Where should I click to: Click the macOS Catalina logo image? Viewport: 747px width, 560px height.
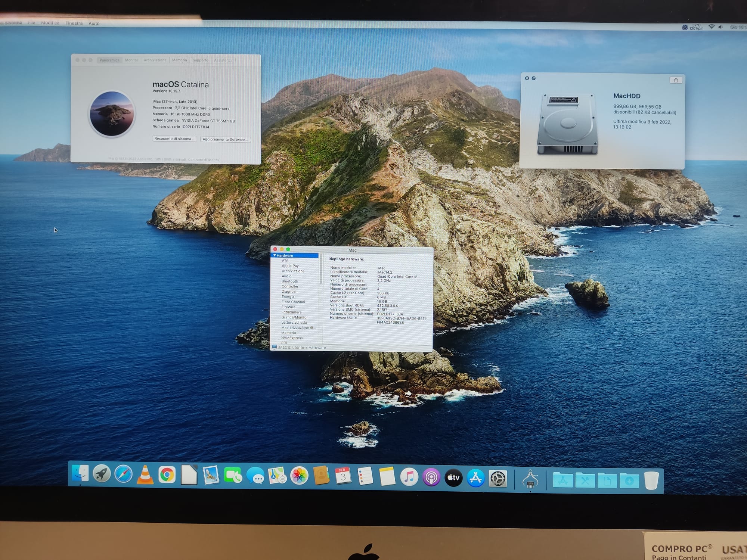coord(112,113)
